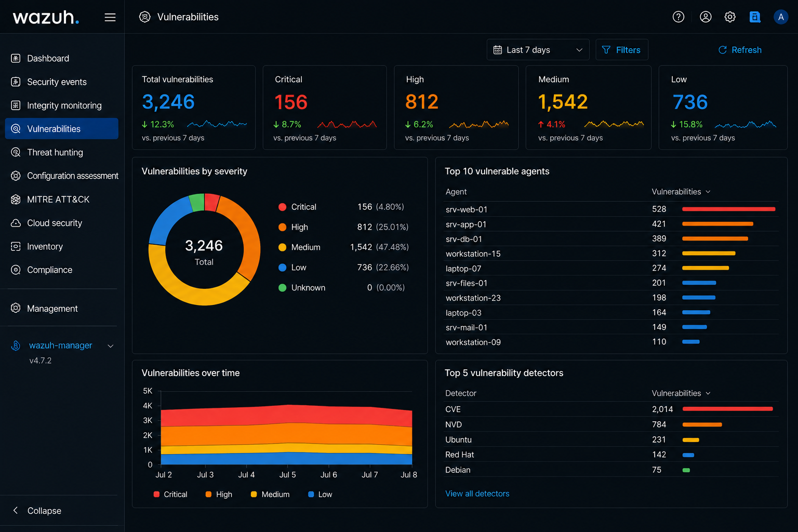Open the Last 7 days dropdown
The width and height of the screenshot is (798, 532).
538,50
